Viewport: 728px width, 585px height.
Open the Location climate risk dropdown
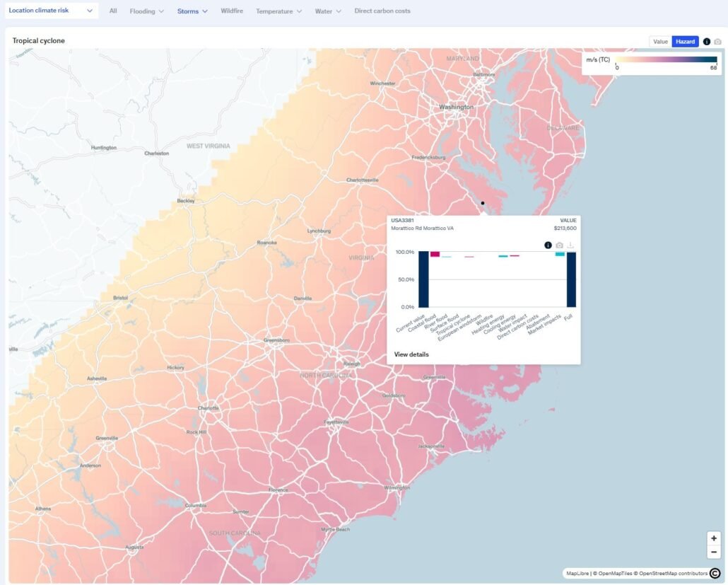(51, 11)
